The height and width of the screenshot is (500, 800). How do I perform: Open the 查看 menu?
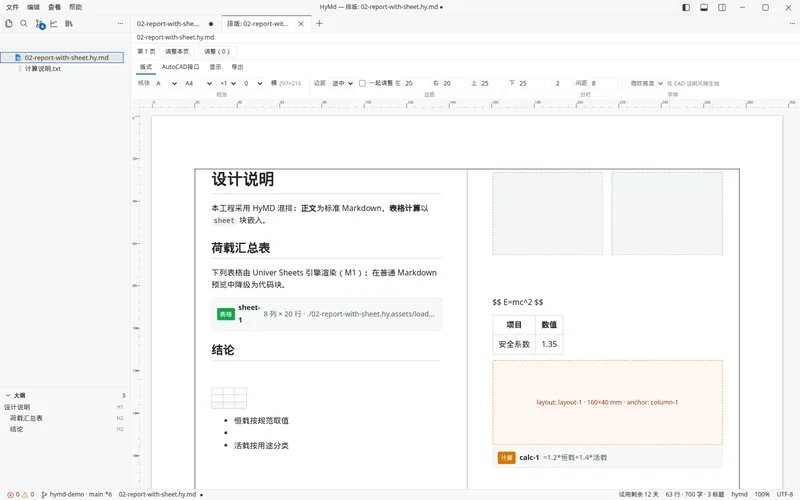click(54, 7)
